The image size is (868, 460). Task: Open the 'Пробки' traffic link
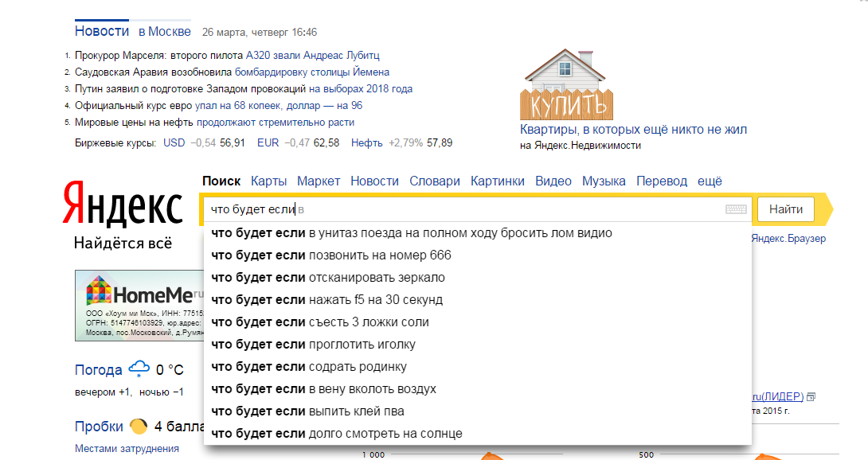[x=99, y=427]
